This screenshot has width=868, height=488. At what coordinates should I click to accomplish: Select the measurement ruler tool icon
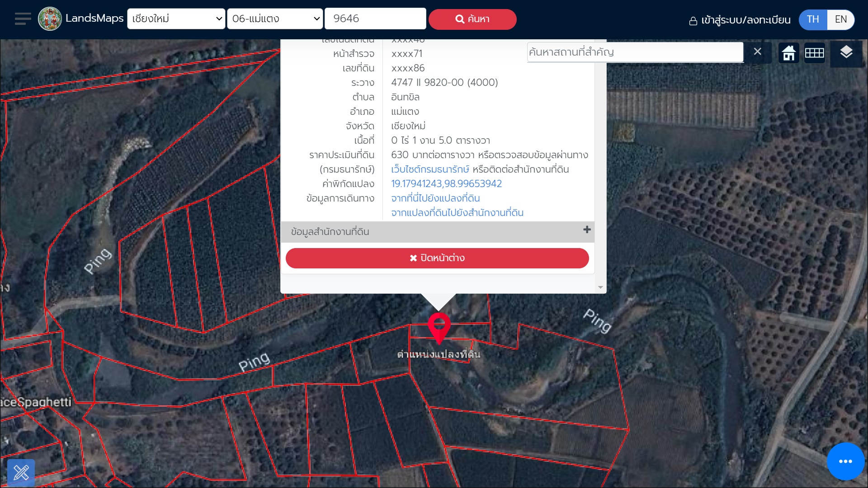(21, 473)
